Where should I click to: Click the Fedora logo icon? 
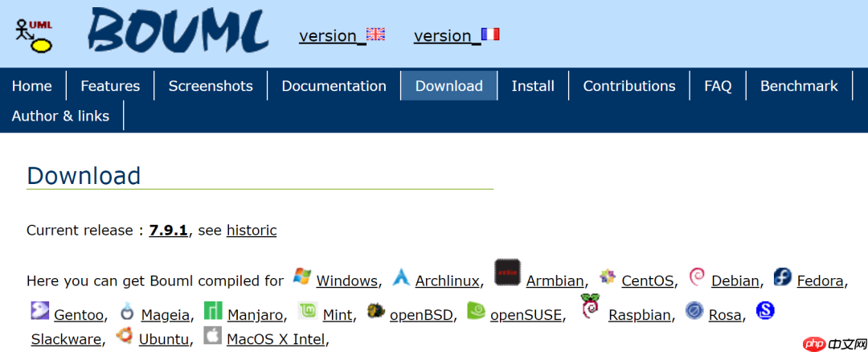[782, 276]
